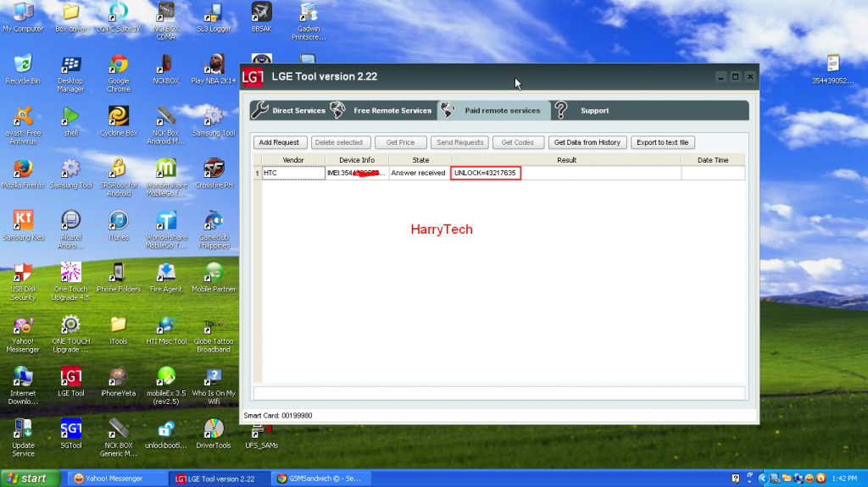Select Paid remote services tab
This screenshot has width=868, height=487.
[494, 110]
